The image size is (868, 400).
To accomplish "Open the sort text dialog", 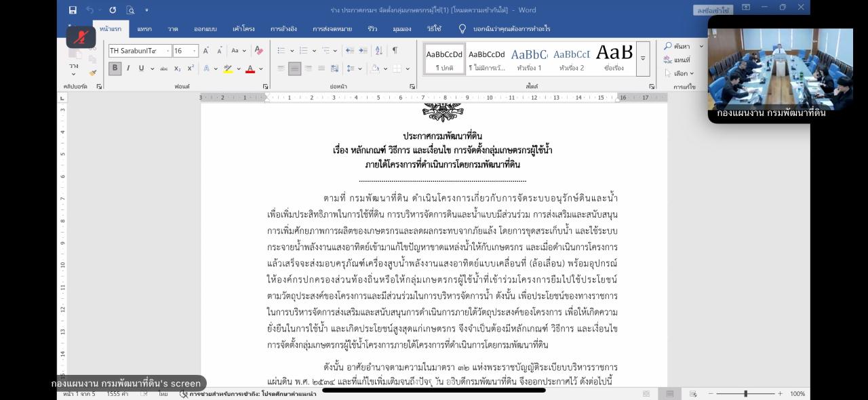I will 377,49.
